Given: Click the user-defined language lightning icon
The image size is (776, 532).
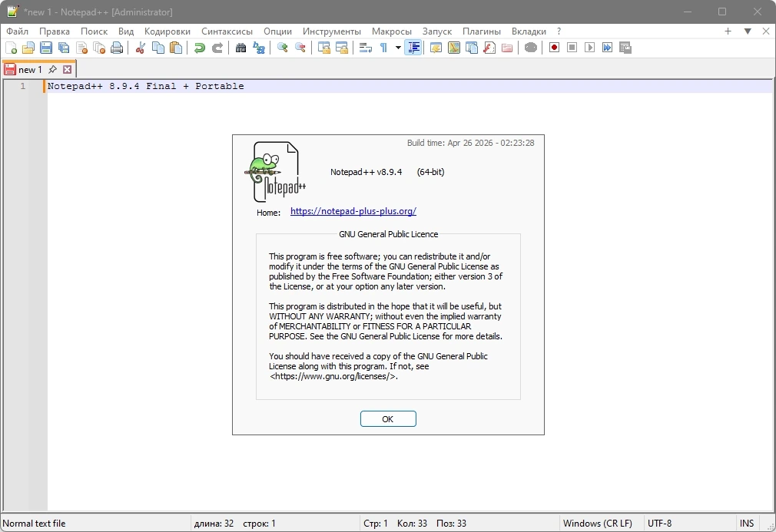Looking at the screenshot, I should pyautogui.click(x=436, y=48).
